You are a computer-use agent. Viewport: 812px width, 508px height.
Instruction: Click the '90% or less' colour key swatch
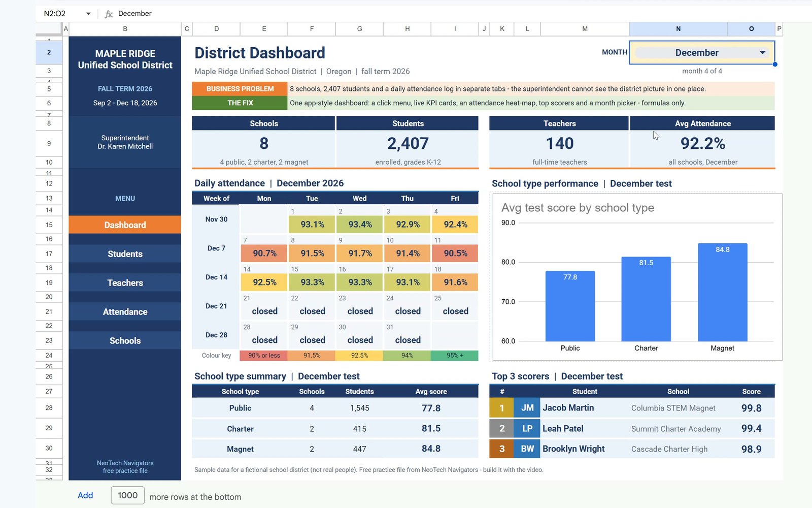point(264,356)
